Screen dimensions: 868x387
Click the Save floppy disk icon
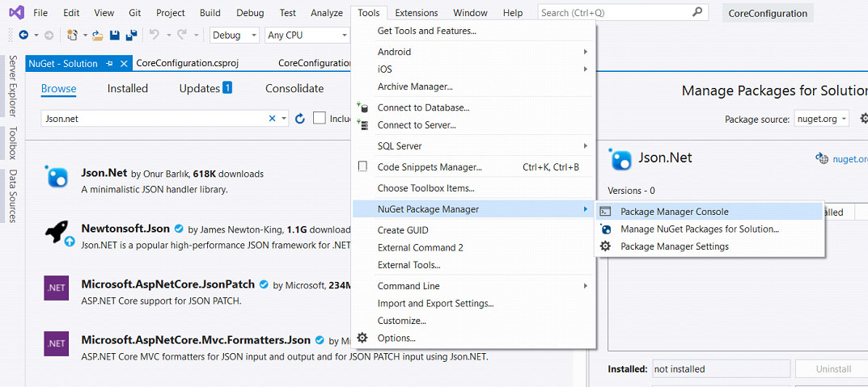[115, 36]
